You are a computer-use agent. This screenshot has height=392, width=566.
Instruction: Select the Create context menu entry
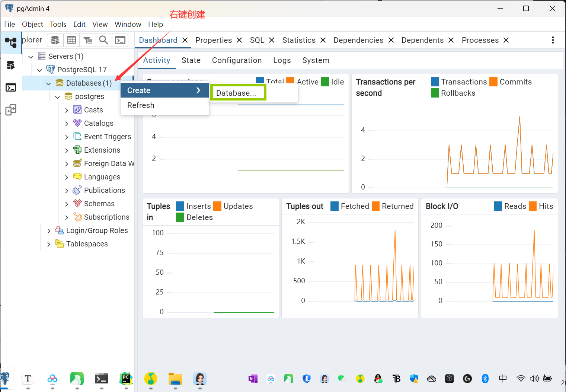tap(164, 90)
